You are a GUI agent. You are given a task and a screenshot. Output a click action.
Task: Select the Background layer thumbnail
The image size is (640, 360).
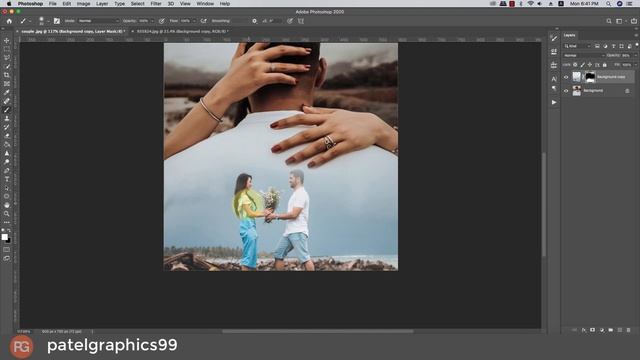click(576, 91)
